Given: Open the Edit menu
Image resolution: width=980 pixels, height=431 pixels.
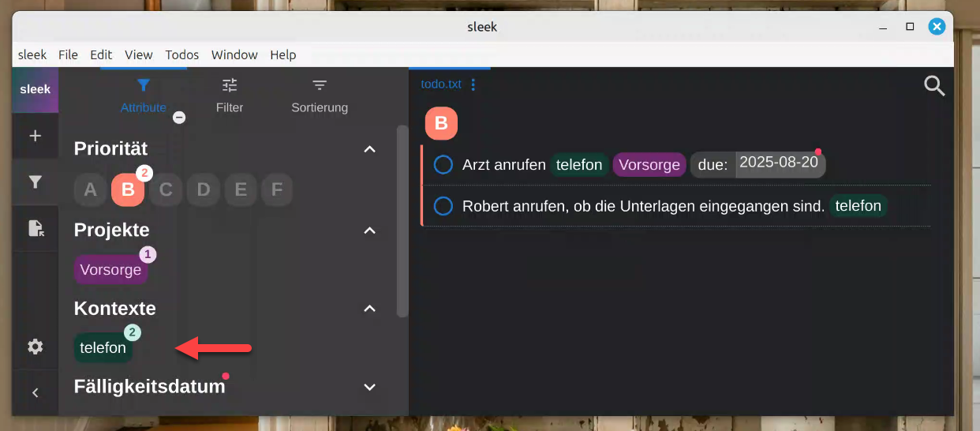Looking at the screenshot, I should (101, 54).
